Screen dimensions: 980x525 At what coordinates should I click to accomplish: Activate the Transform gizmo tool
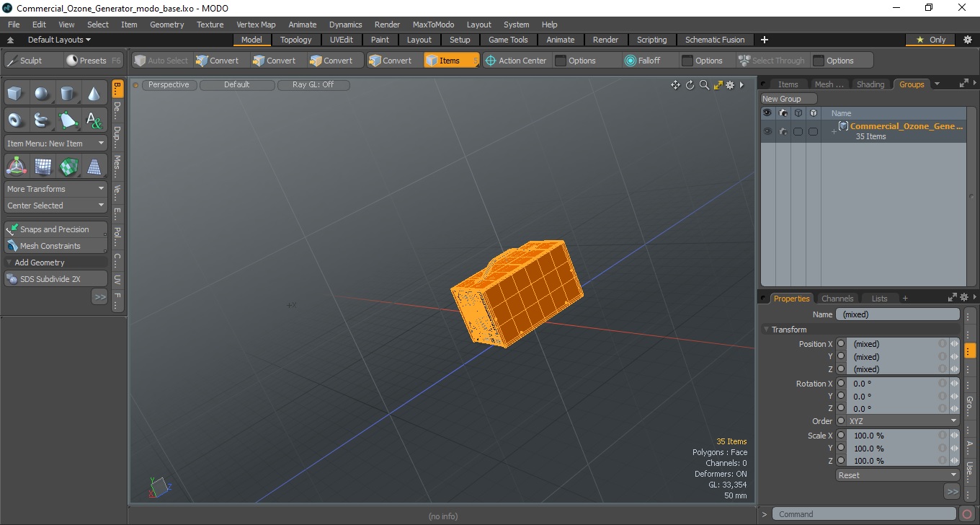pos(16,167)
